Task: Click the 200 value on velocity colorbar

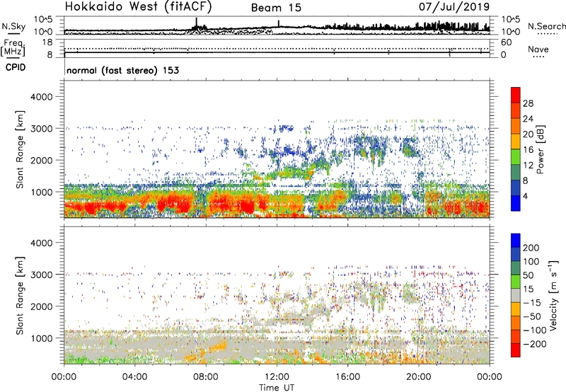Action: pos(531,248)
